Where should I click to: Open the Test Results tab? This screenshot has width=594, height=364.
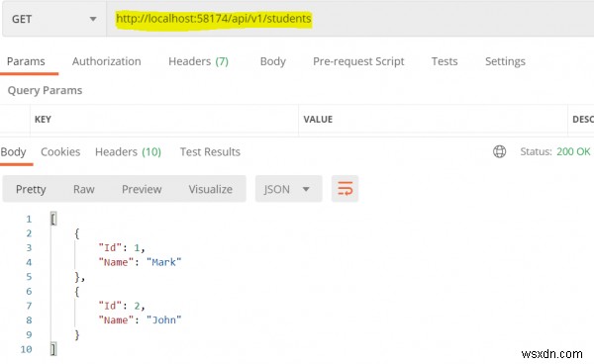pos(210,152)
